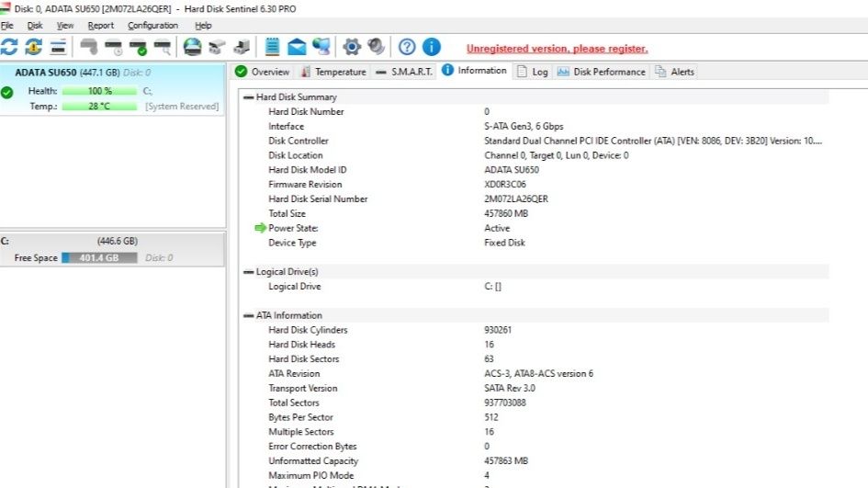868x488 pixels.
Task: Open settings with the gear icon
Action: pos(352,47)
